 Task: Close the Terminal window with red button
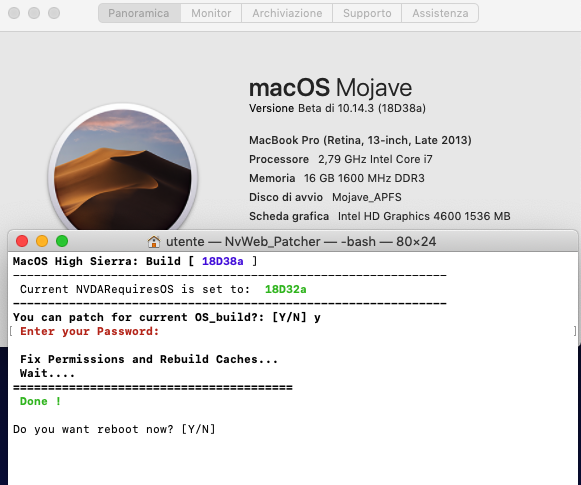(x=22, y=241)
